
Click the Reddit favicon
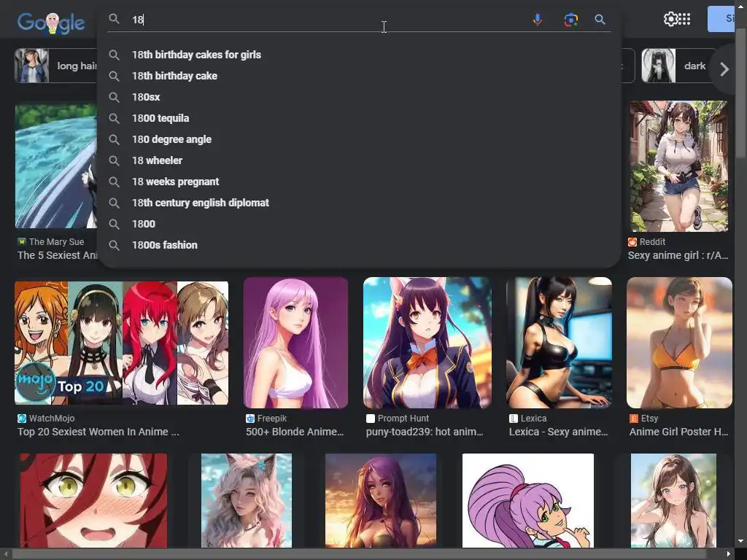click(632, 242)
